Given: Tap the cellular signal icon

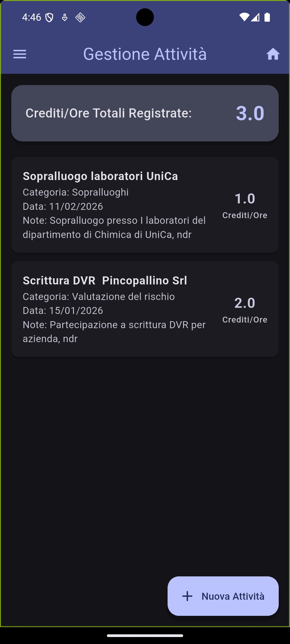Looking at the screenshot, I should (x=255, y=17).
